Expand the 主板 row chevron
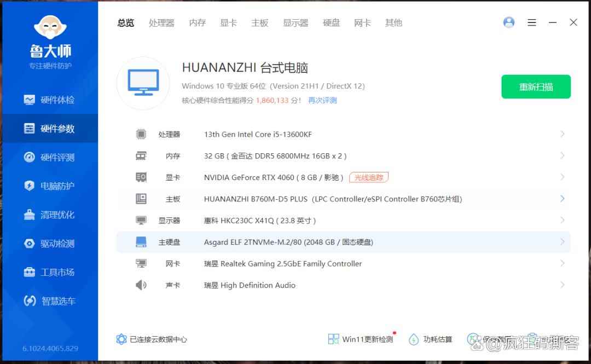591x364 pixels. pyautogui.click(x=563, y=198)
